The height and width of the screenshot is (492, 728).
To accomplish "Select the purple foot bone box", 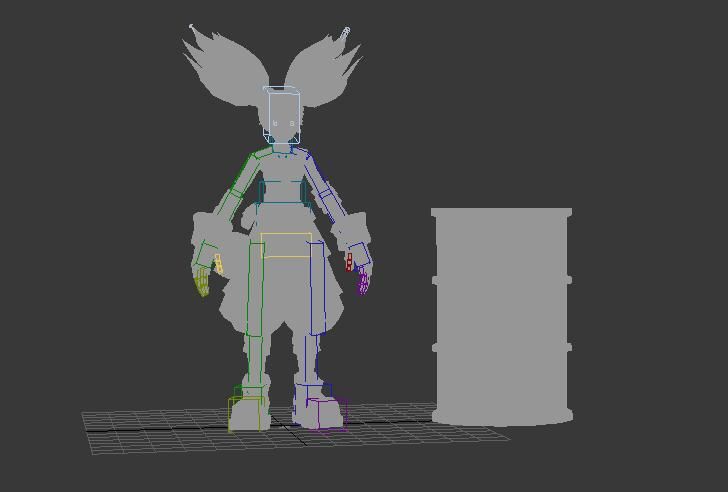I will point(327,414).
